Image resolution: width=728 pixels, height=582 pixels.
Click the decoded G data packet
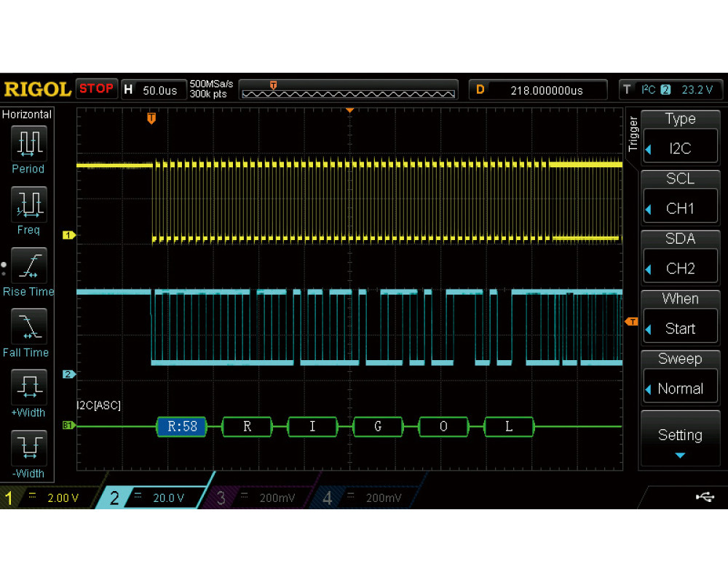click(x=378, y=426)
